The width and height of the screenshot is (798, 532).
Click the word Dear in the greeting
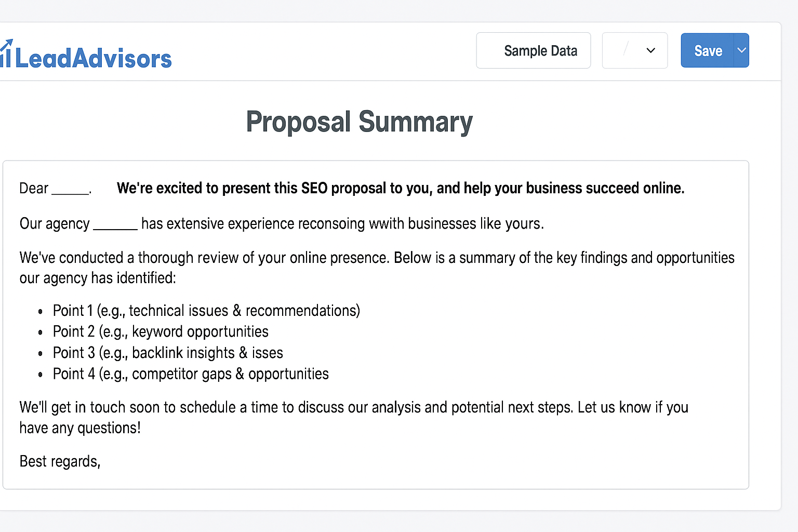(x=34, y=188)
